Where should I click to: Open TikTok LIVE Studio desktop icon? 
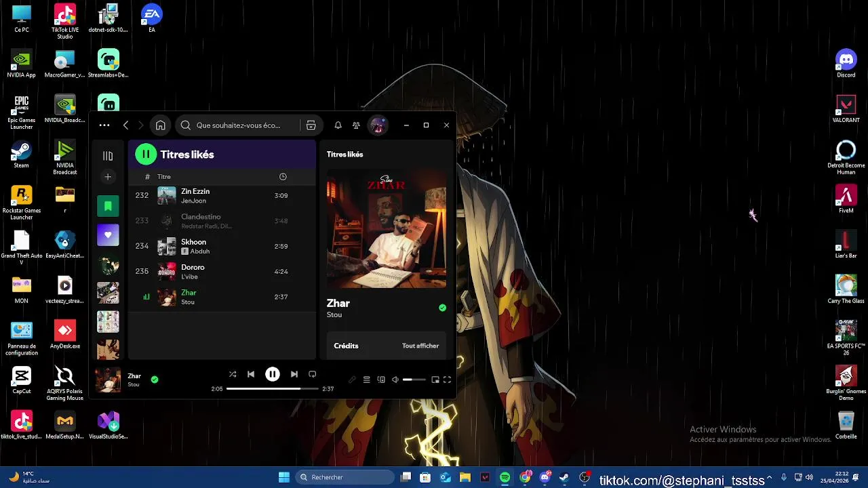(65, 21)
